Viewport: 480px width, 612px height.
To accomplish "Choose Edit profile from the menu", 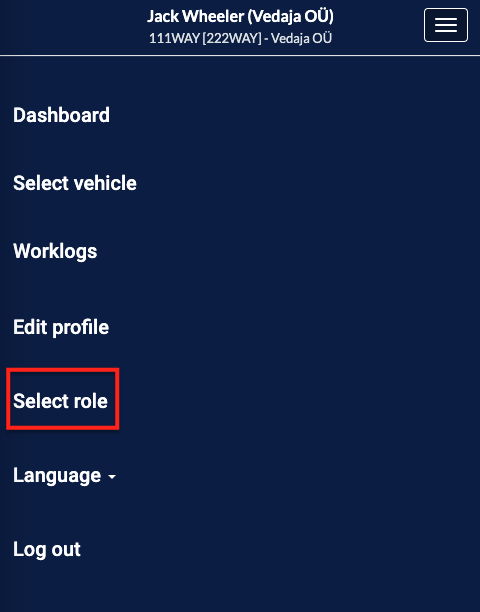I will pos(61,327).
